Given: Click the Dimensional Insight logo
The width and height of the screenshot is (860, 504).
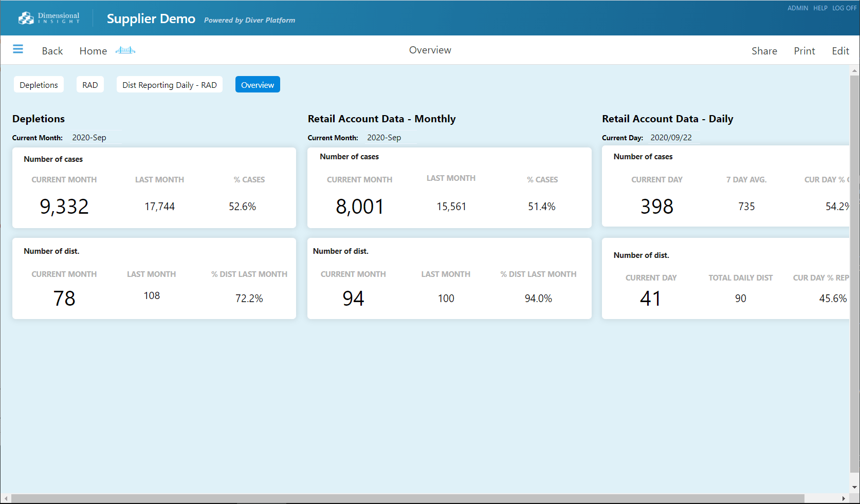Looking at the screenshot, I should (49, 18).
